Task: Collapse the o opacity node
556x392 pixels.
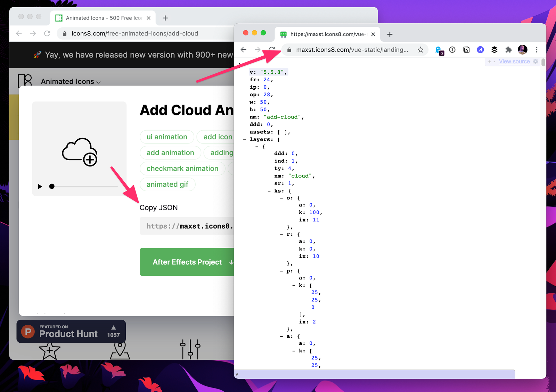Action: pyautogui.click(x=281, y=198)
